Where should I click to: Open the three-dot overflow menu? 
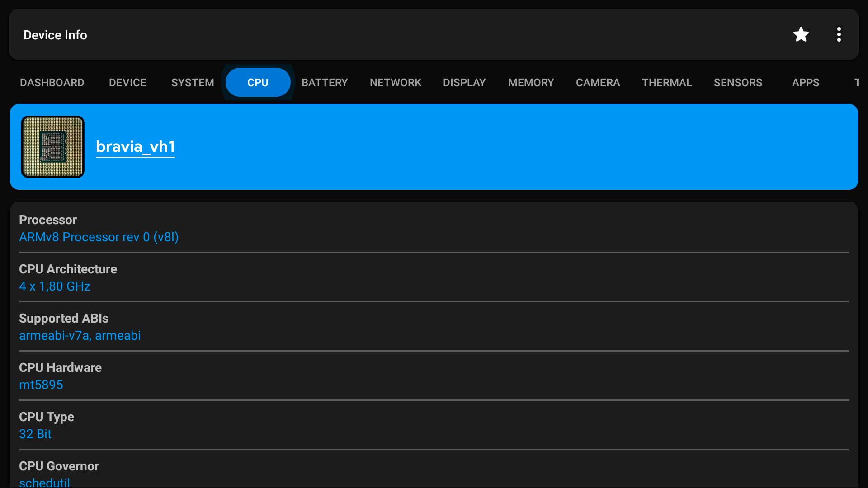point(839,34)
